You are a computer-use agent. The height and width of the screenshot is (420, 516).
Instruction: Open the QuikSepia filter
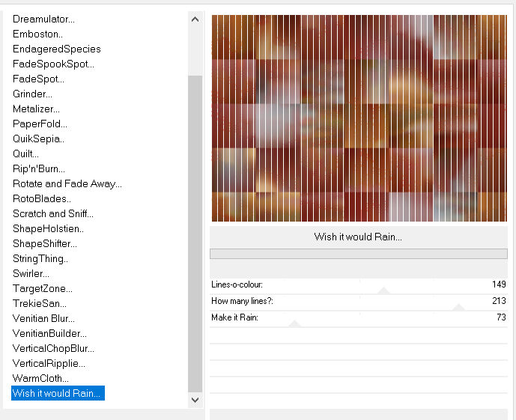click(x=38, y=139)
